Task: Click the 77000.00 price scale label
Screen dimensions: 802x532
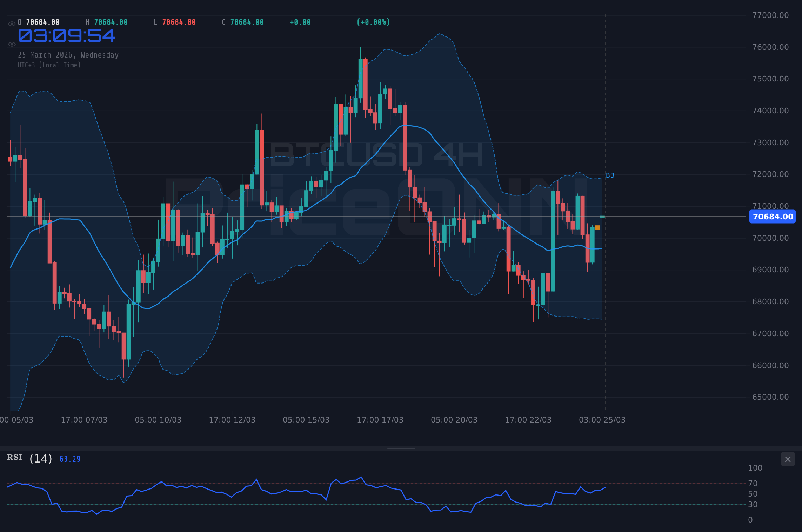Action: pyautogui.click(x=770, y=14)
